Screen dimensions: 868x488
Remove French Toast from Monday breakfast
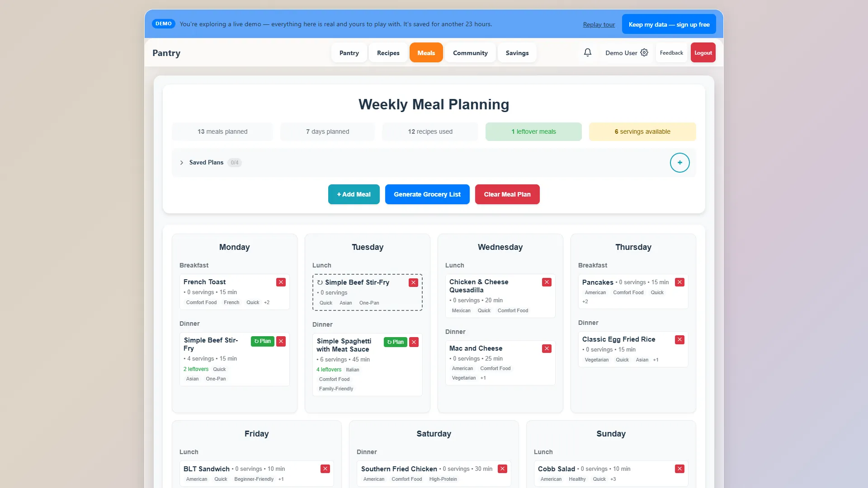[x=281, y=282]
